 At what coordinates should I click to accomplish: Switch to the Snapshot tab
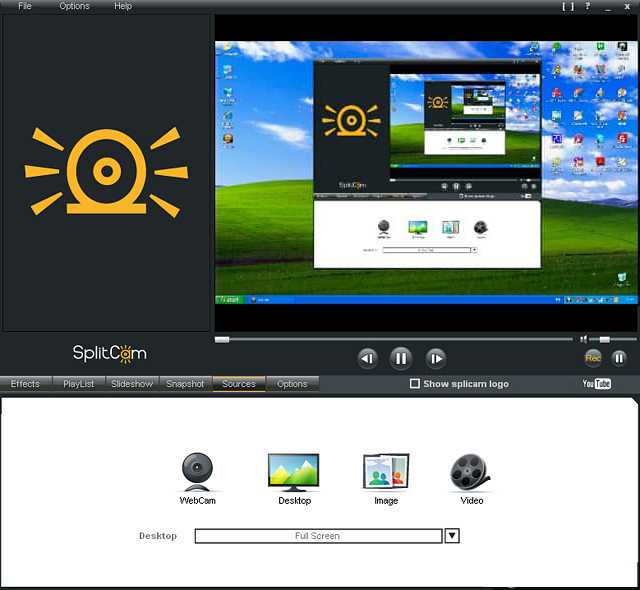click(x=185, y=384)
